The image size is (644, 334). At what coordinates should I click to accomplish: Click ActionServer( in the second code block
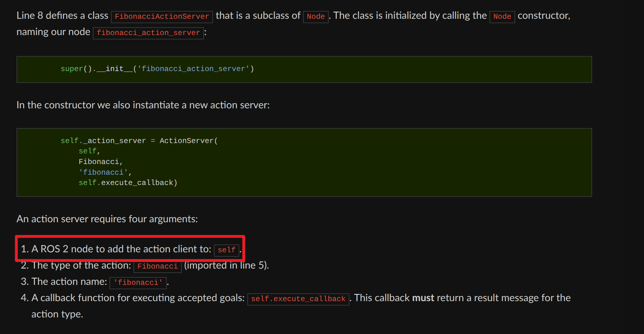[189, 141]
